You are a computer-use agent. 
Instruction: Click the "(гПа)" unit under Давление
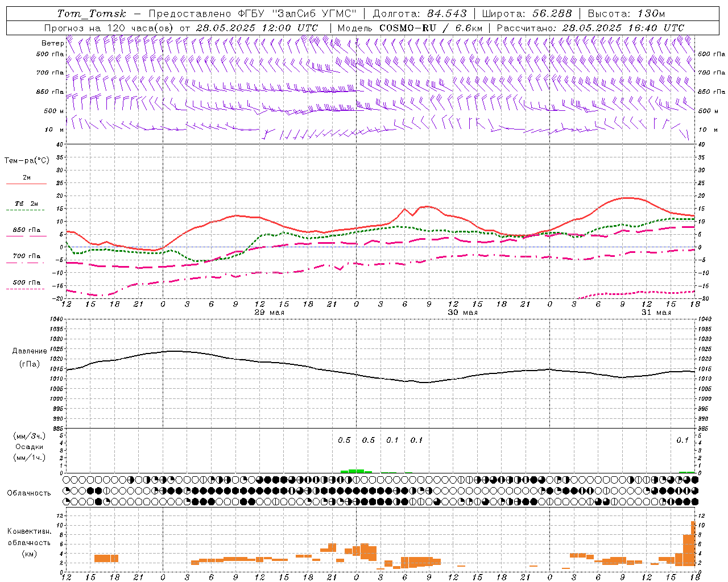tap(29, 364)
